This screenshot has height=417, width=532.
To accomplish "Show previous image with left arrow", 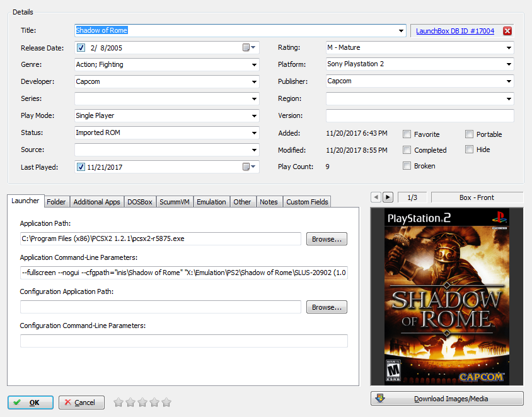I will 376,197.
